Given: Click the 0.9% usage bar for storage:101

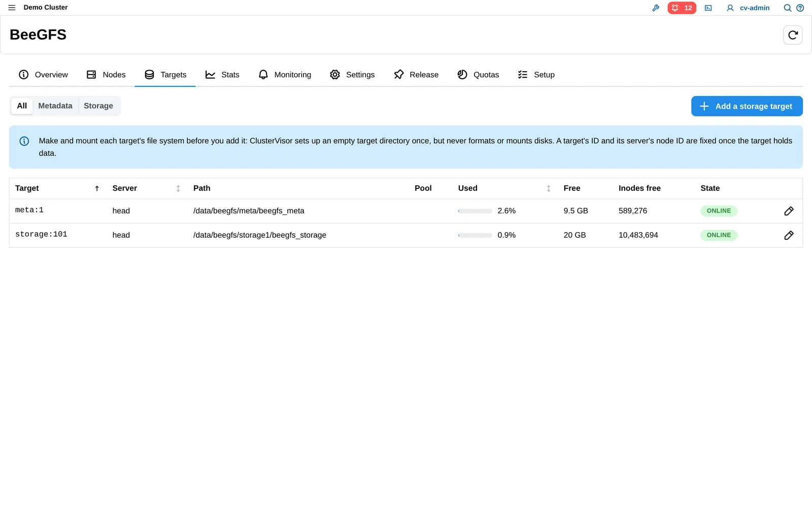Looking at the screenshot, I should point(475,235).
